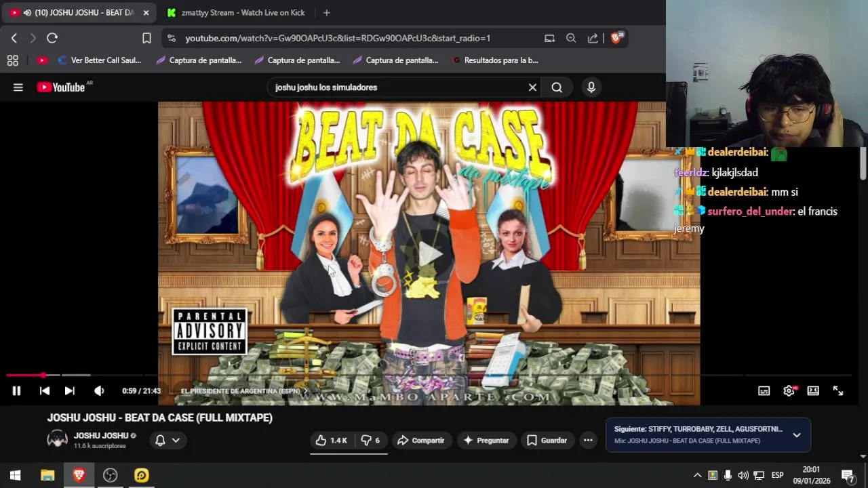Open ESP keyboard language selector

click(778, 475)
